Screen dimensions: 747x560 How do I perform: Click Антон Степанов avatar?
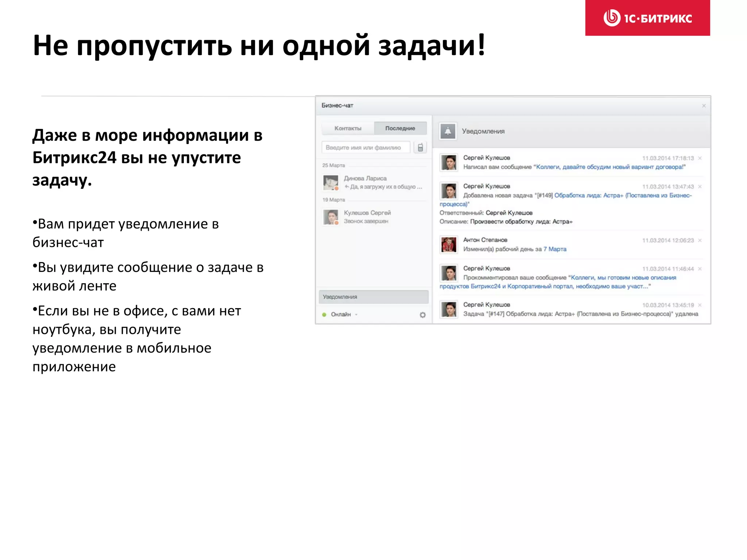(449, 244)
